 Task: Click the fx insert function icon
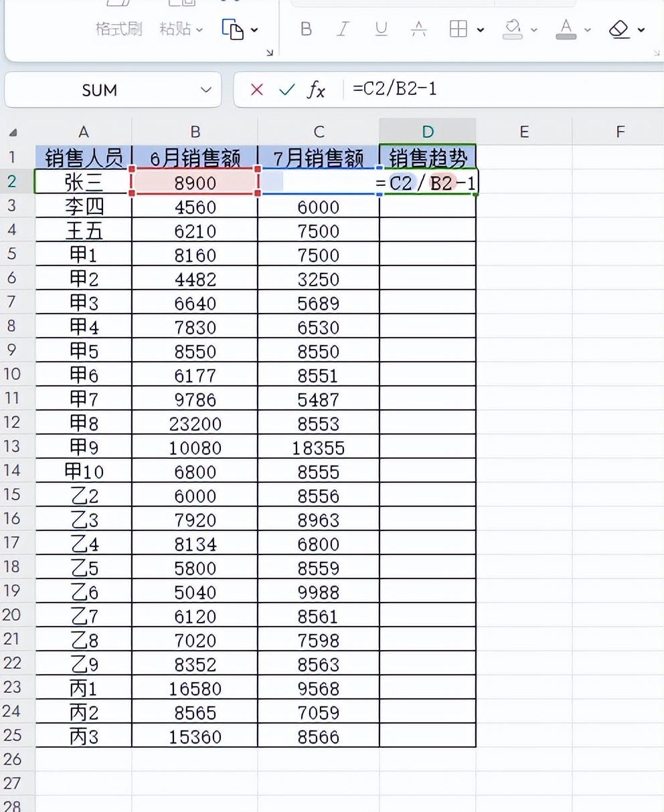click(x=316, y=90)
